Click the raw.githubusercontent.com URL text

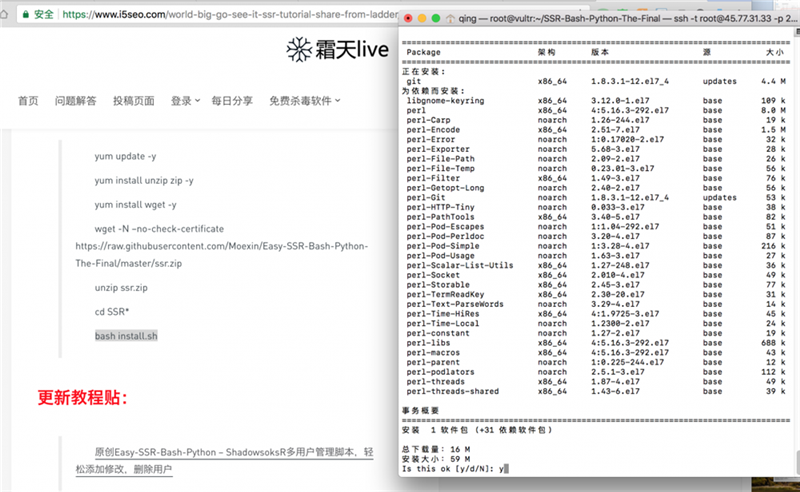pyautogui.click(x=222, y=255)
